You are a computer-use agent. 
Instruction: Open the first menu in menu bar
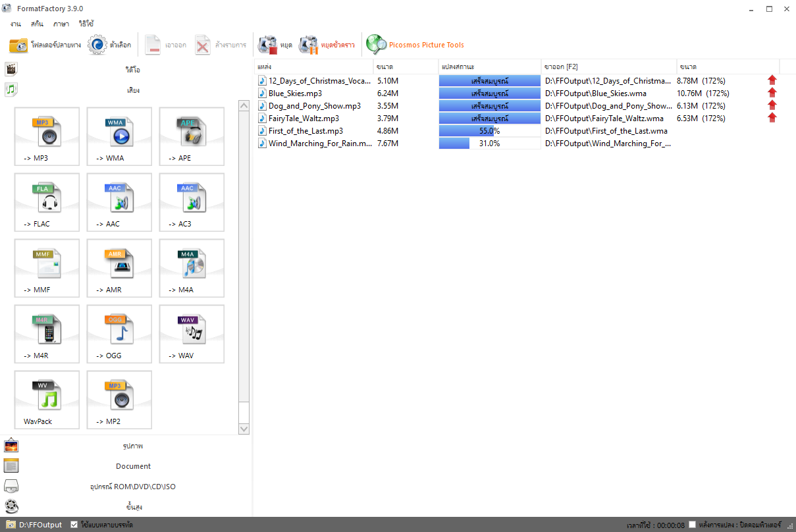(x=16, y=24)
